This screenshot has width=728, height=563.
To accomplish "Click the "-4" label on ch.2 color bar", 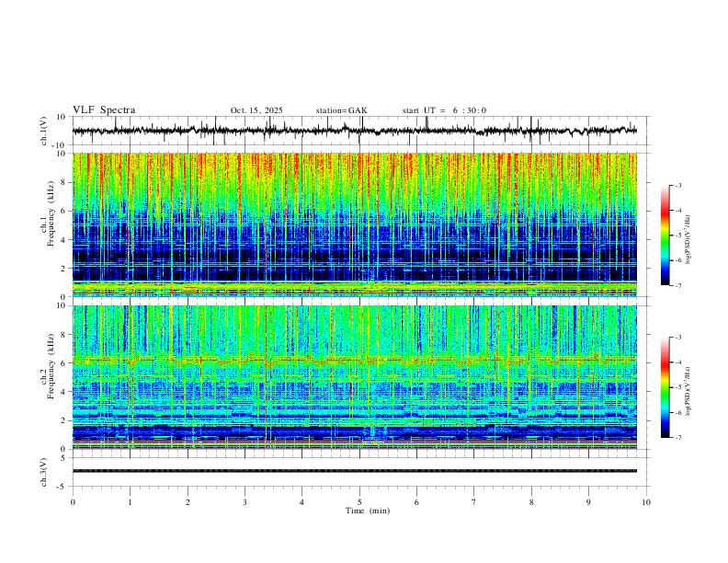I will [678, 362].
